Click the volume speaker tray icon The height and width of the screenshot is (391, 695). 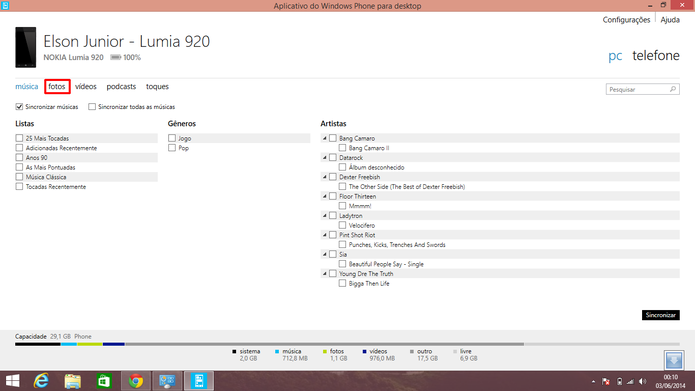coord(642,382)
